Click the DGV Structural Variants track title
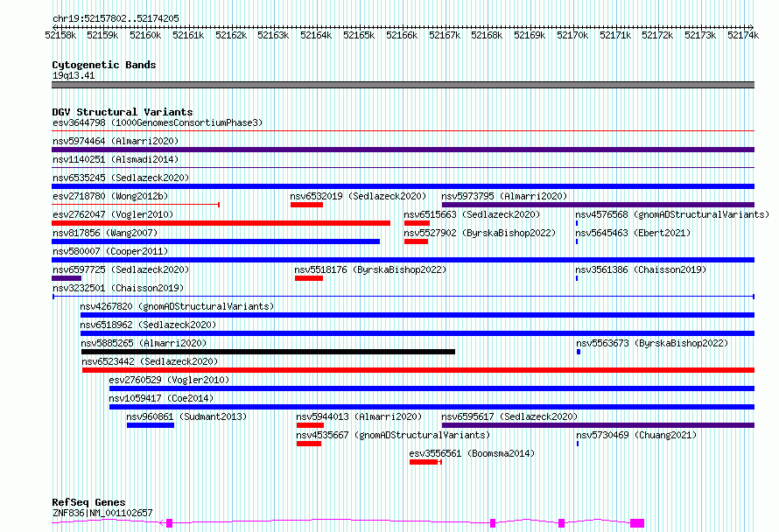 (x=123, y=112)
